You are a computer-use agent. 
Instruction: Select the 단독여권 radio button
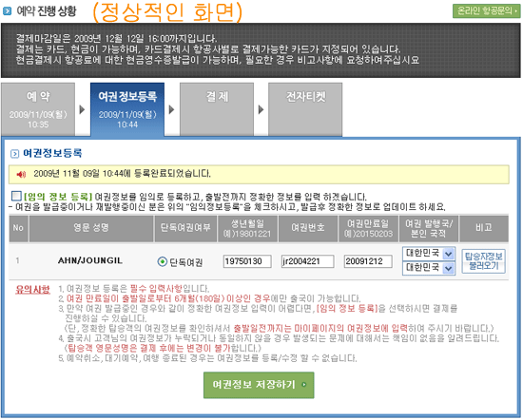click(x=162, y=262)
